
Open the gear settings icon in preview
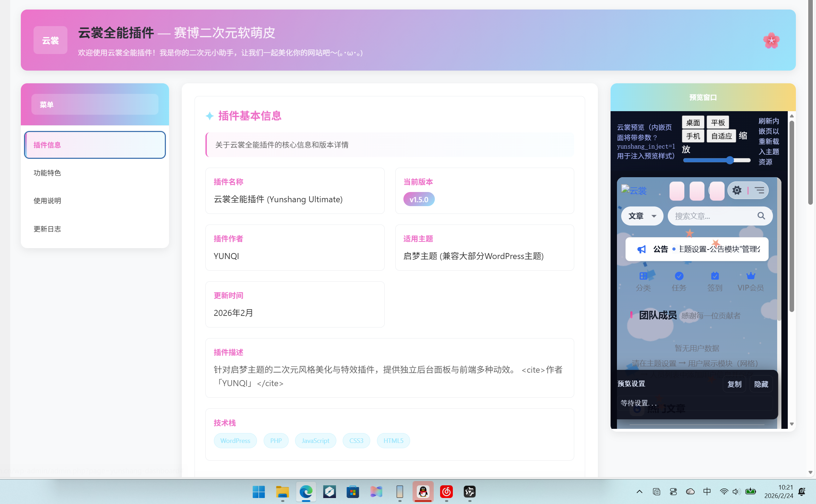(737, 191)
